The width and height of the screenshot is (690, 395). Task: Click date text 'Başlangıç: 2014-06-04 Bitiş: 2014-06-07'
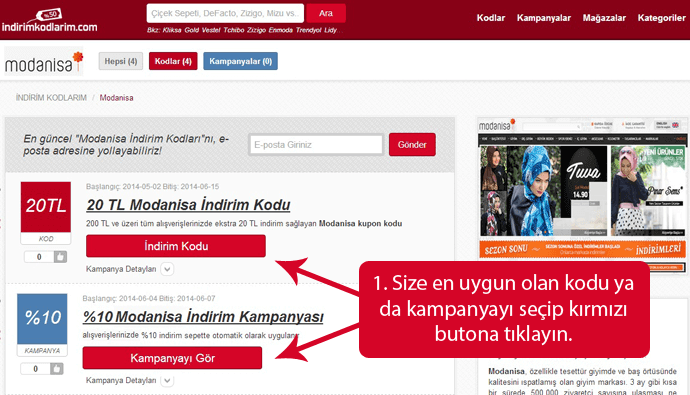click(x=149, y=298)
